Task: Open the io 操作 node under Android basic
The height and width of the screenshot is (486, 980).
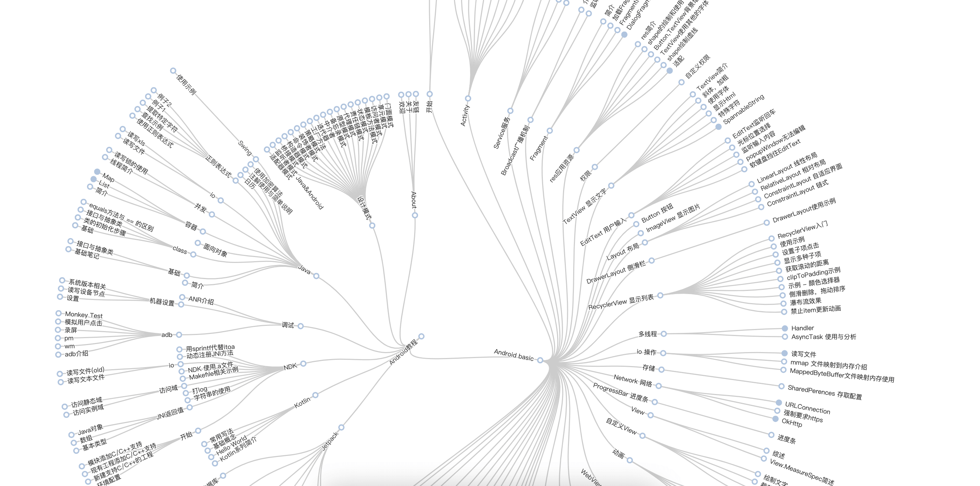Action: (x=663, y=353)
